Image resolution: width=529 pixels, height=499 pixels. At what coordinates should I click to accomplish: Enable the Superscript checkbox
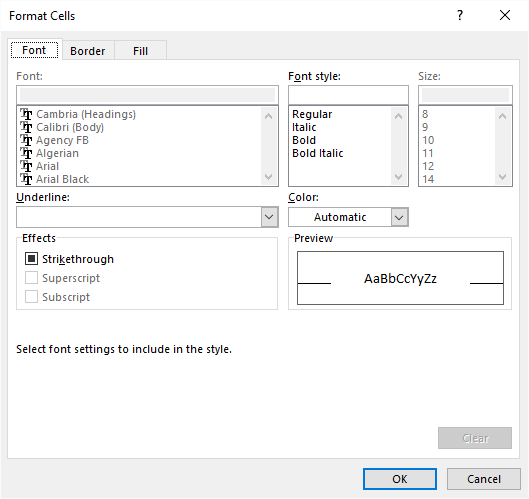pyautogui.click(x=31, y=278)
